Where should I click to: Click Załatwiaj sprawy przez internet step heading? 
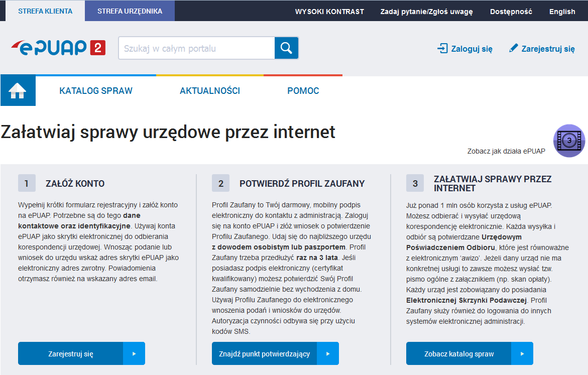(493, 183)
